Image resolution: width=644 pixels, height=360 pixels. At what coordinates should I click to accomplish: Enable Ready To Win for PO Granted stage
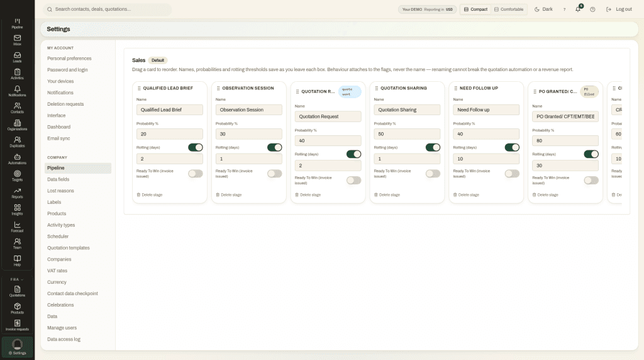[x=591, y=181]
